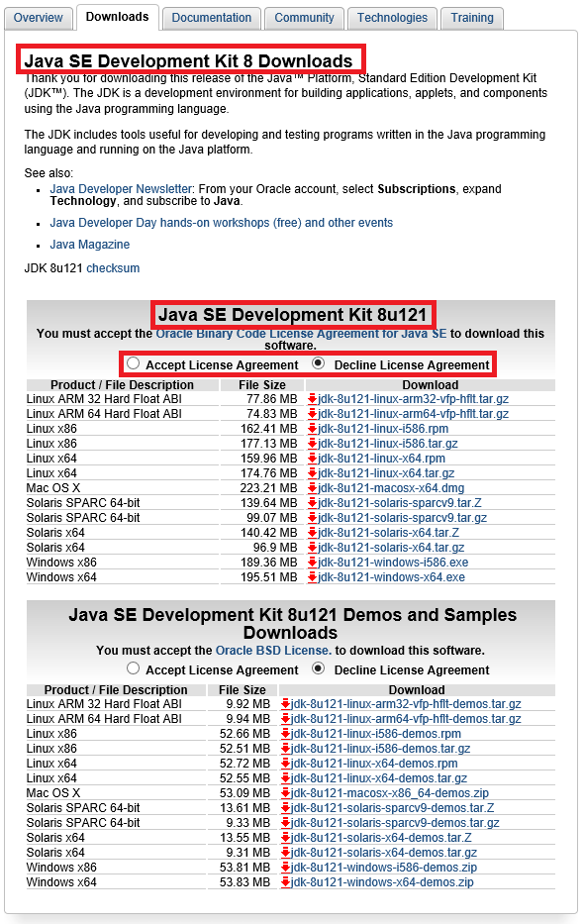The image size is (584, 924).
Task: Open the Java Developer Newsletter link
Action: coord(121,189)
